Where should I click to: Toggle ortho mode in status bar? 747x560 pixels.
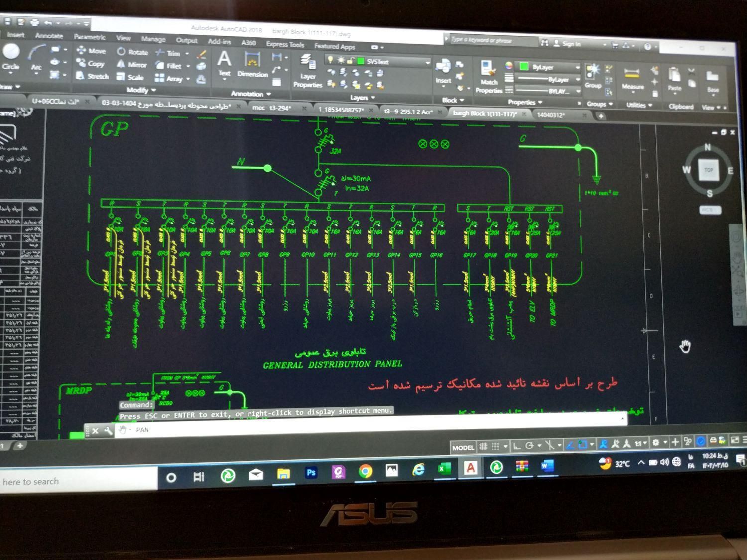click(x=517, y=446)
